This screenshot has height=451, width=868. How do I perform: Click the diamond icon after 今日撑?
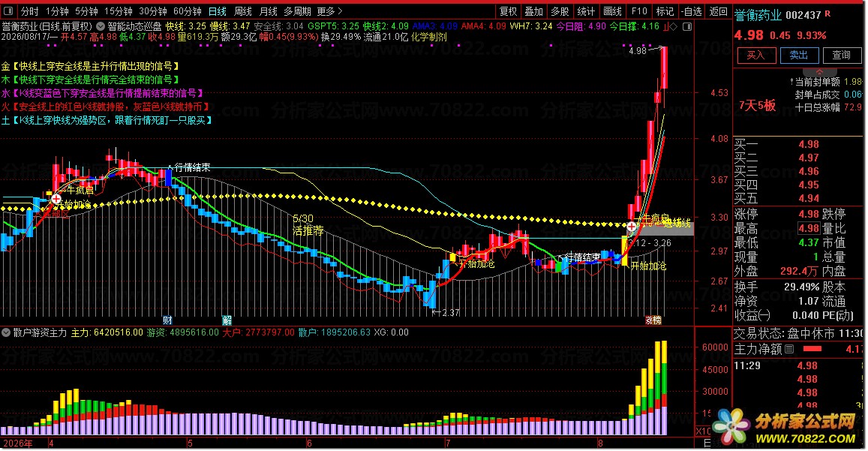(x=674, y=26)
